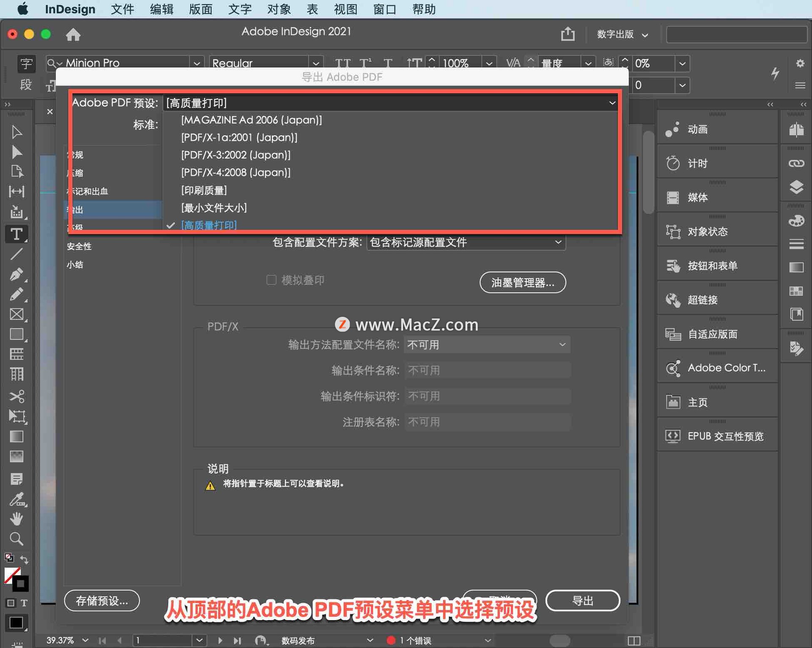The height and width of the screenshot is (648, 812).
Task: Open the zoom level 39.37% dropdown
Action: pos(85,640)
